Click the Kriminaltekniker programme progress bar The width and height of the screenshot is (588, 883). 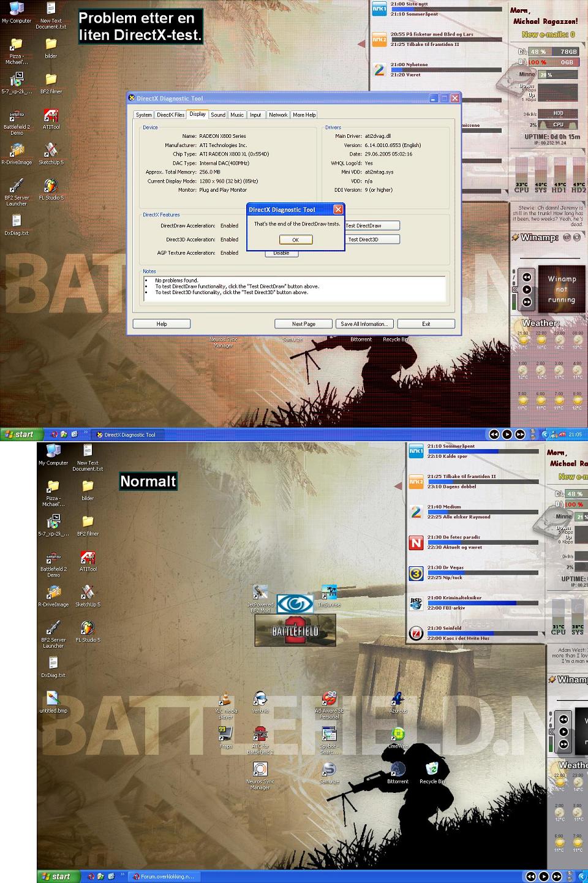(483, 603)
